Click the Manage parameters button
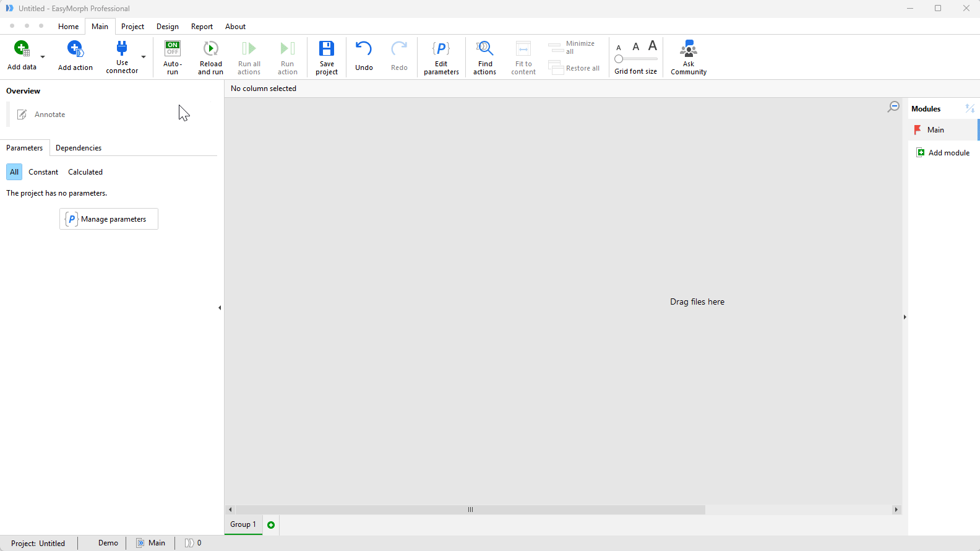The width and height of the screenshot is (980, 551). click(x=109, y=219)
